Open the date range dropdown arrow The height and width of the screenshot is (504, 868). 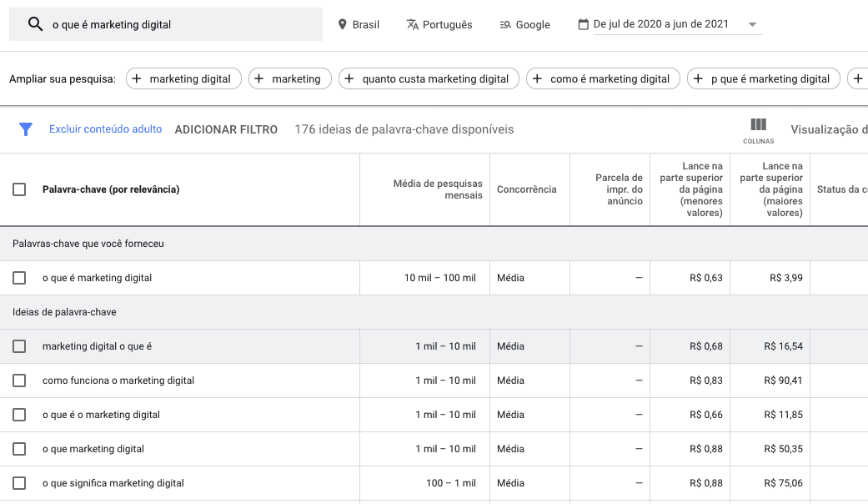(x=752, y=24)
